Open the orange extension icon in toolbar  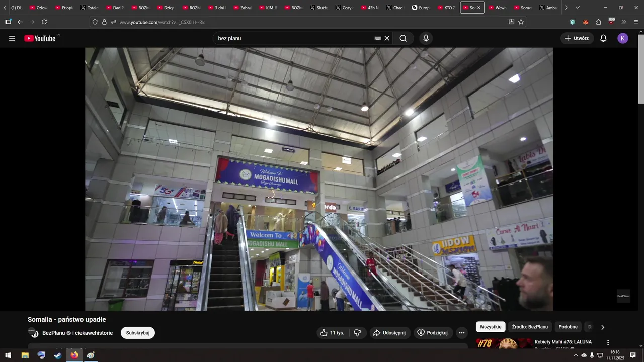coord(585,22)
